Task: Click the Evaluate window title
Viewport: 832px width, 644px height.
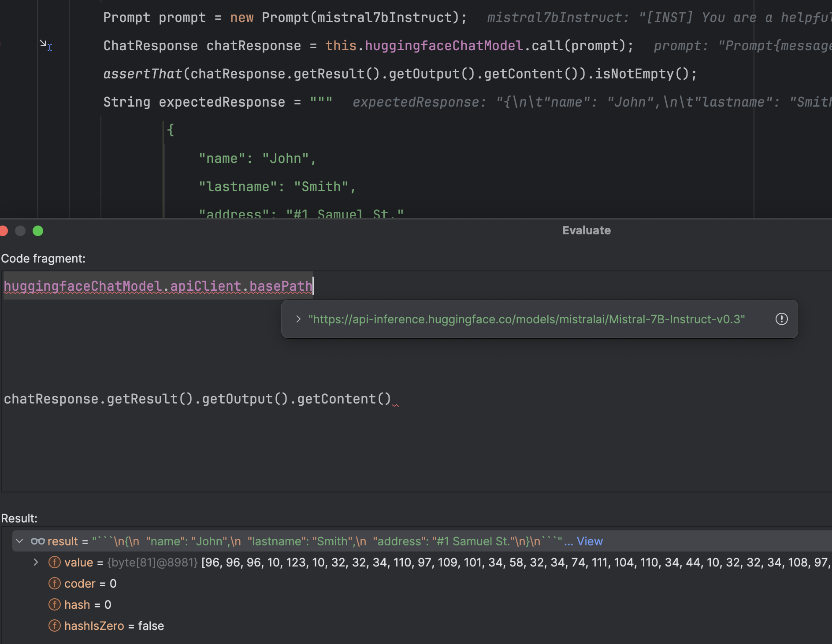Action: 587,230
